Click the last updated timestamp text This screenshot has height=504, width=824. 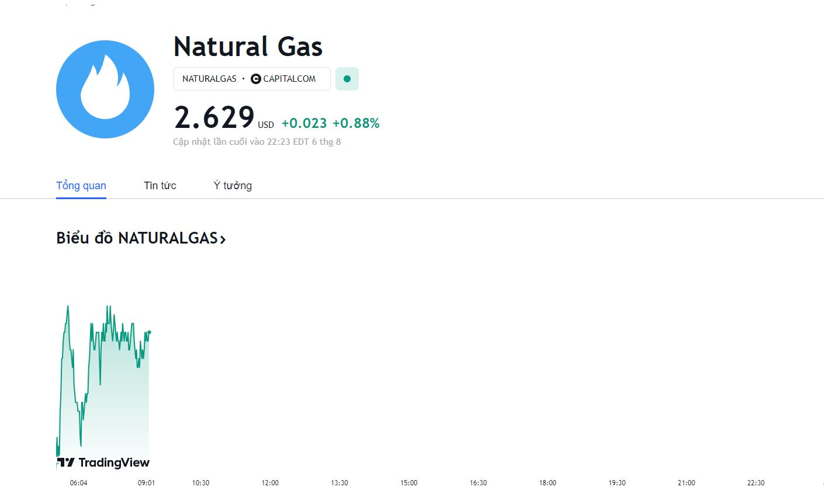[x=257, y=142]
